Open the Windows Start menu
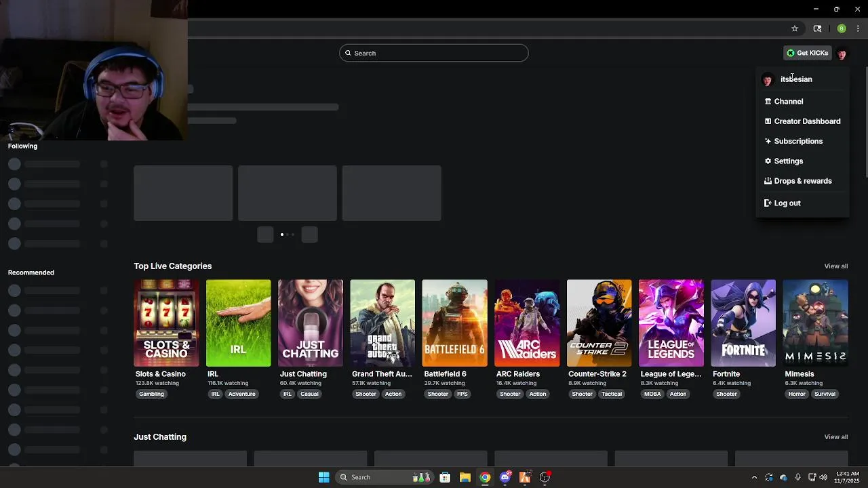 tap(323, 477)
